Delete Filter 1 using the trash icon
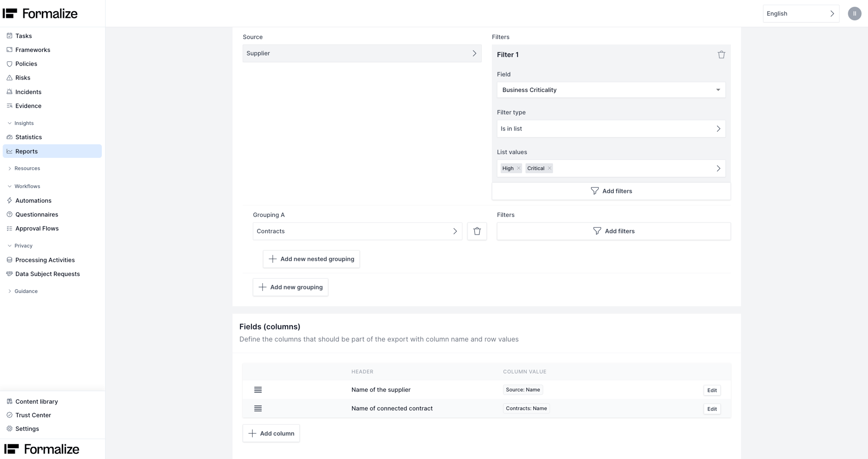868x459 pixels. [721, 54]
